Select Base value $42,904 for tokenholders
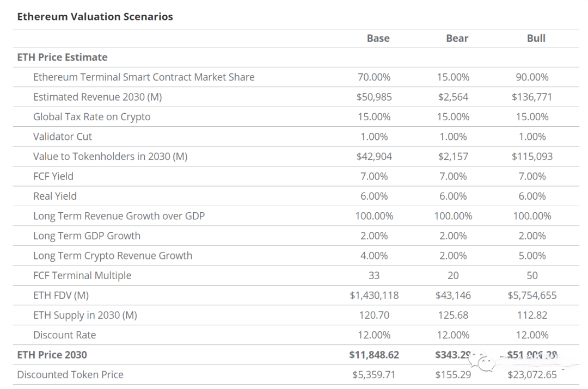Screen dimensions: 588x389 (x=374, y=157)
